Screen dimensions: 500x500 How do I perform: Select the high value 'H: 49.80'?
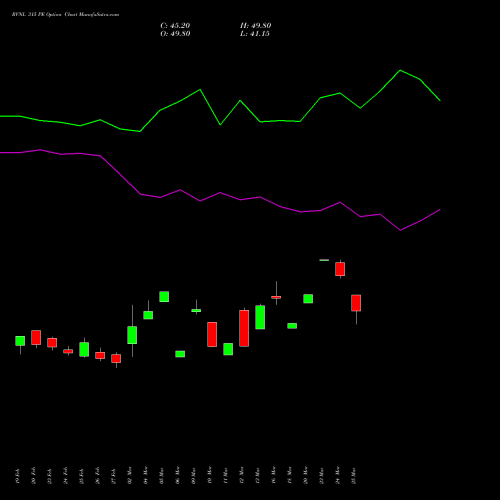tap(256, 26)
